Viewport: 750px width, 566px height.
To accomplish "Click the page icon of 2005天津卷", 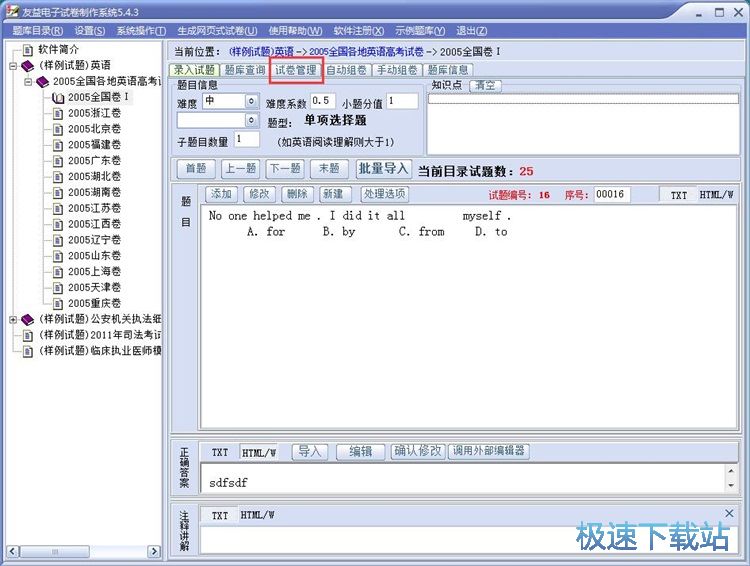I will [x=58, y=288].
